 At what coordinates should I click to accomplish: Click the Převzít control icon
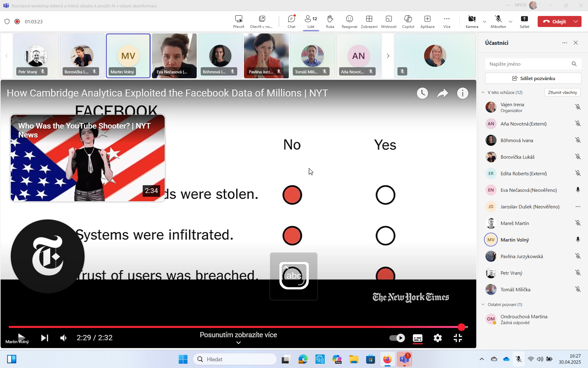238,19
